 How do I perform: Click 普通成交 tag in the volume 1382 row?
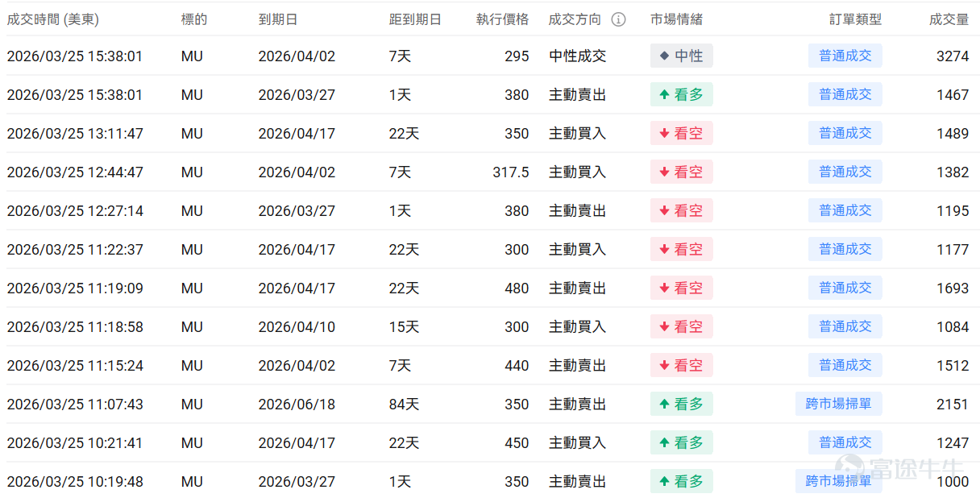(845, 172)
